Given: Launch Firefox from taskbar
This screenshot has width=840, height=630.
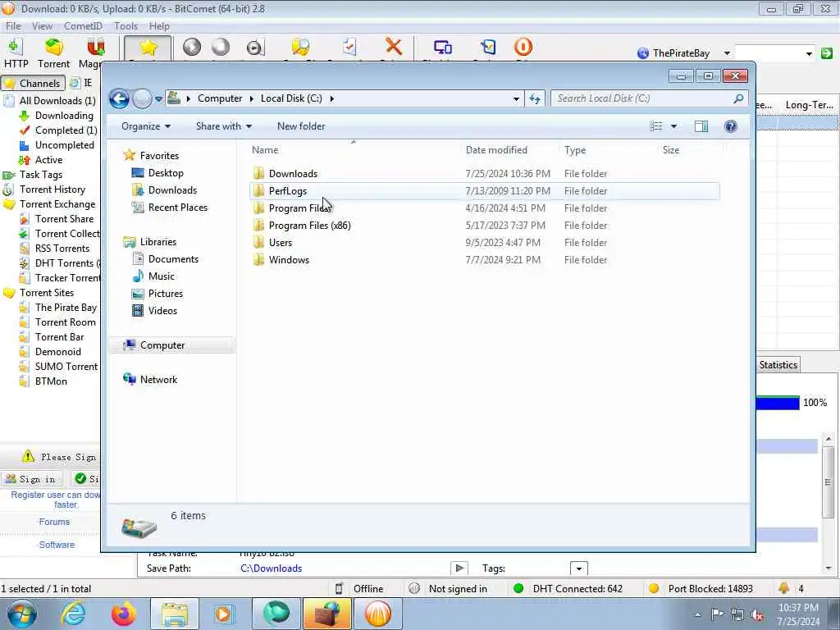Looking at the screenshot, I should [123, 614].
